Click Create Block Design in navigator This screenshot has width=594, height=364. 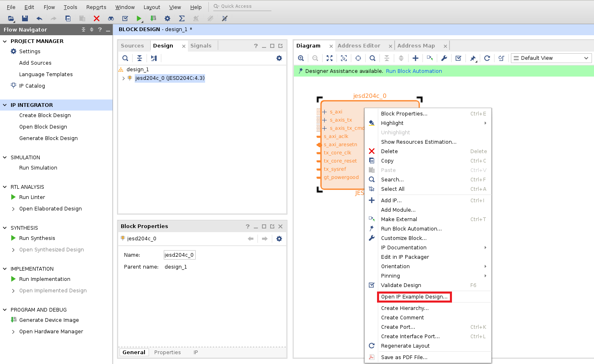coord(45,115)
